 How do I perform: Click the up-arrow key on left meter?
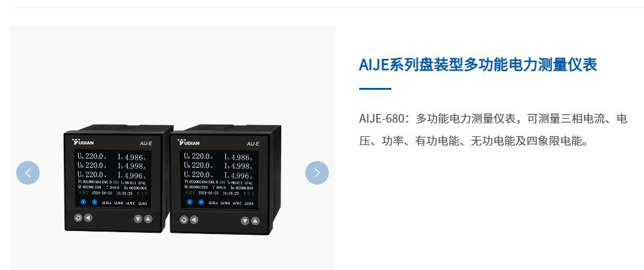coord(148,219)
